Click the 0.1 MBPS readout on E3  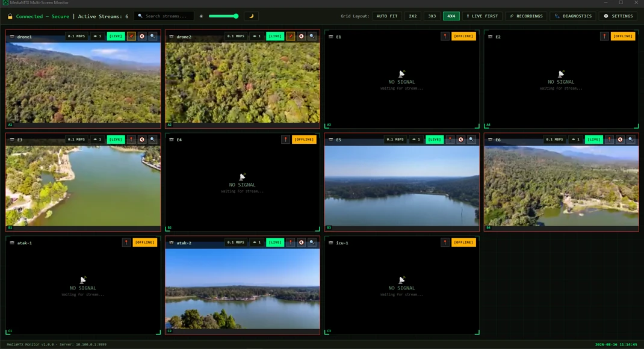point(76,140)
